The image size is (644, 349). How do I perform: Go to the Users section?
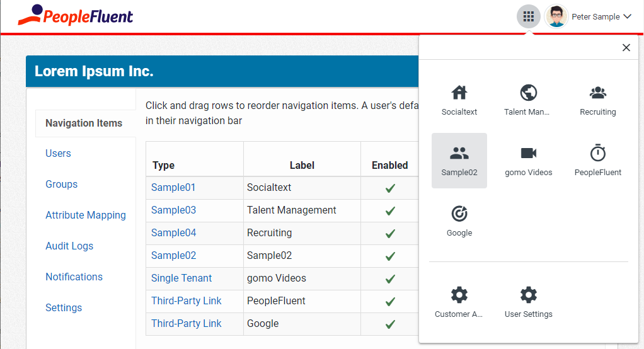58,153
